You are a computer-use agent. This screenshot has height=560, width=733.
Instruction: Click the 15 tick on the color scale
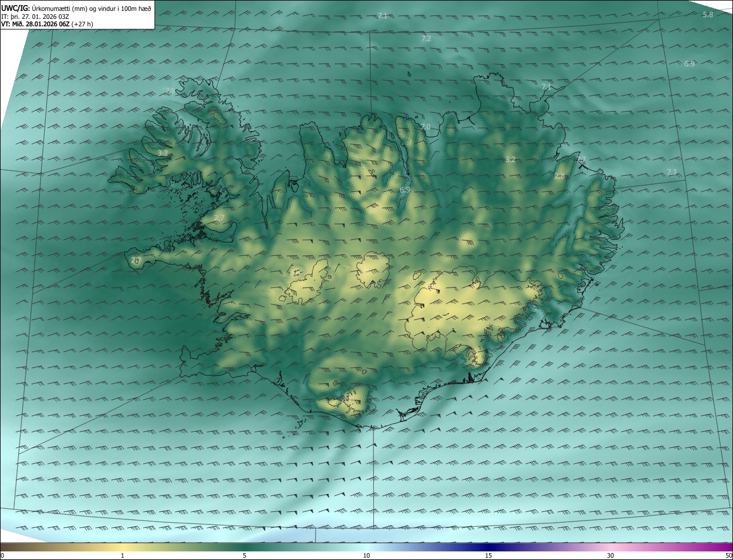[x=488, y=555]
